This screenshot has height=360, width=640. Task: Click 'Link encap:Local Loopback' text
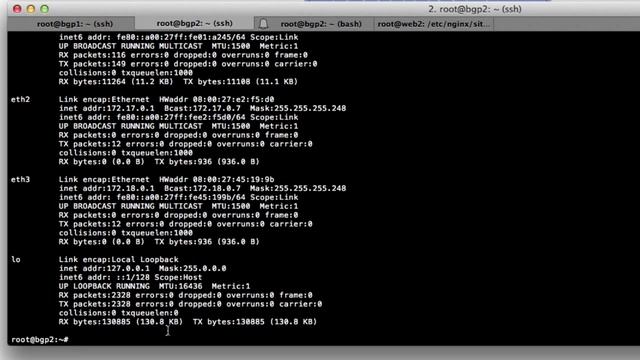[119, 259]
